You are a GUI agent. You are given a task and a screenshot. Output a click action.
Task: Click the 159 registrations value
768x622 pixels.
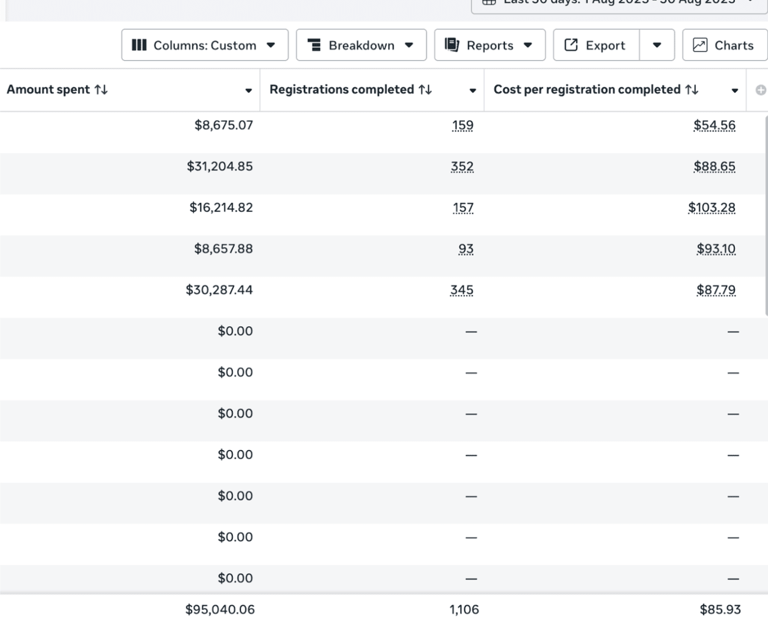pos(462,126)
